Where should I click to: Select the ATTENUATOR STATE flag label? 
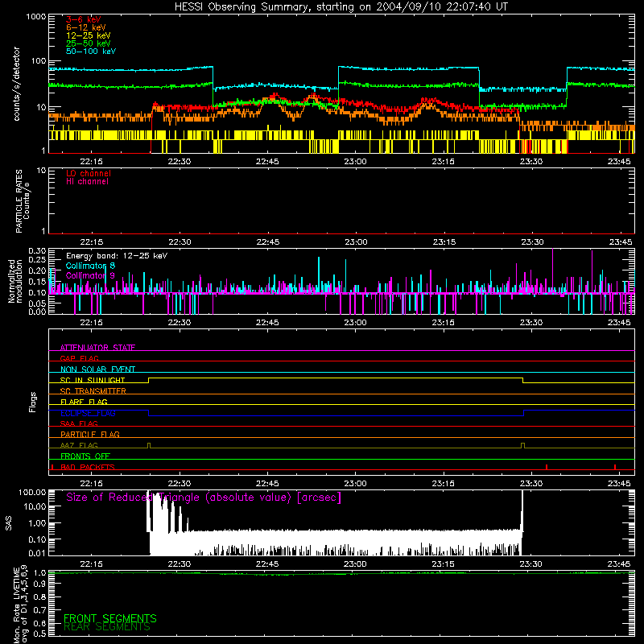tap(97, 348)
